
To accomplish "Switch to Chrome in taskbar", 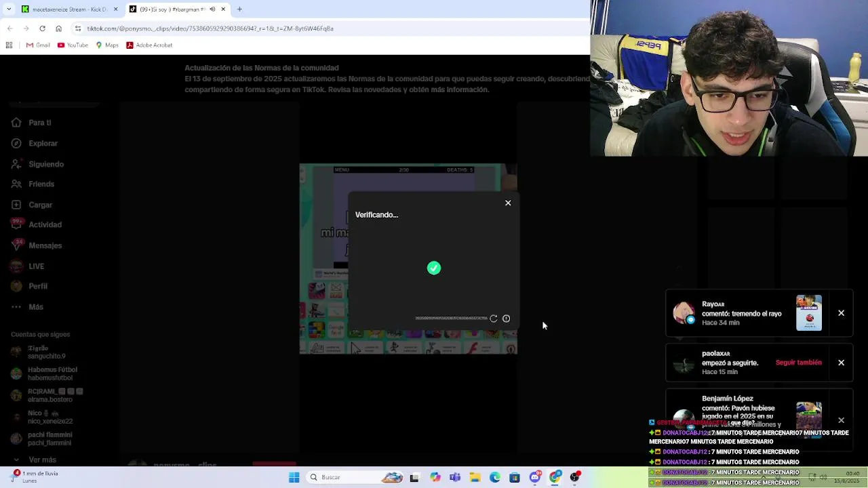I will [x=555, y=477].
